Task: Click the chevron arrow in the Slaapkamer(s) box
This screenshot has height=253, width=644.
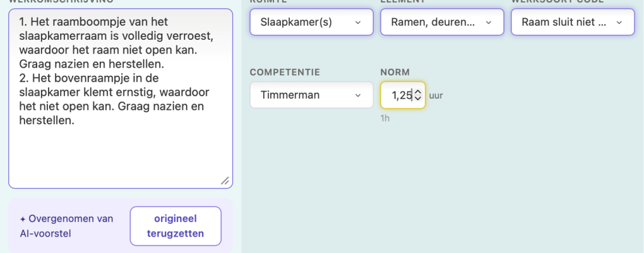Action: click(x=358, y=22)
